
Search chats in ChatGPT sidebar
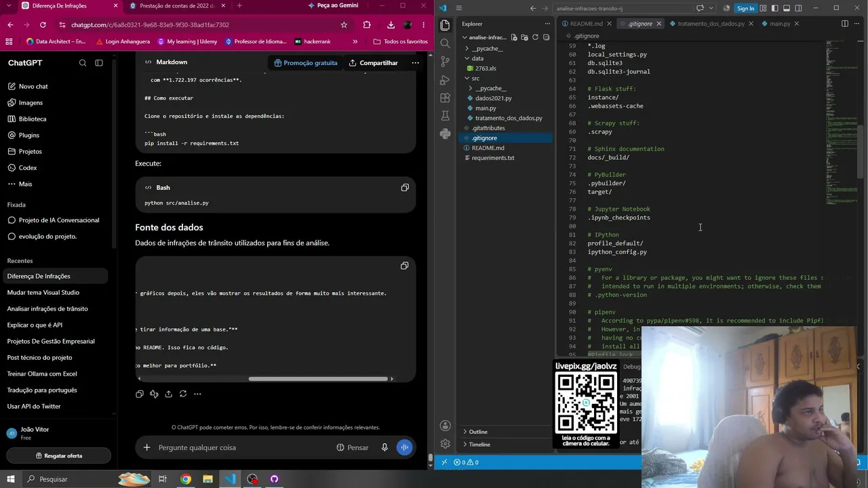83,63
